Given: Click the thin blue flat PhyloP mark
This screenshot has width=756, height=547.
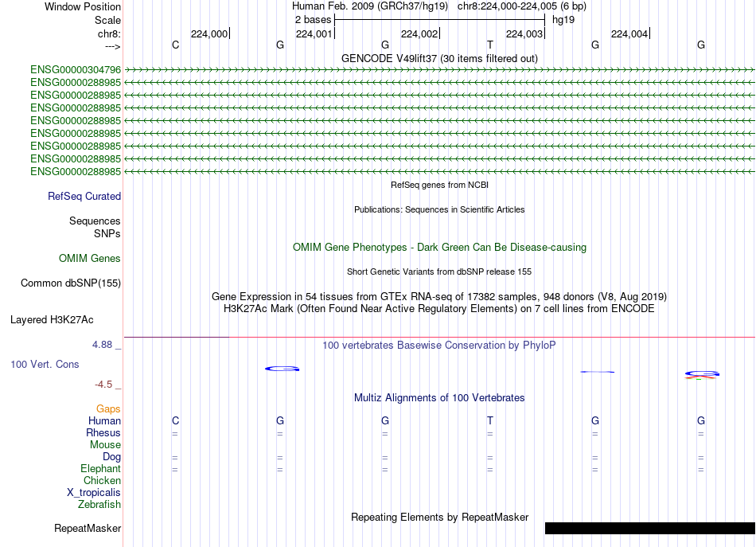Looking at the screenshot, I should pos(597,372).
